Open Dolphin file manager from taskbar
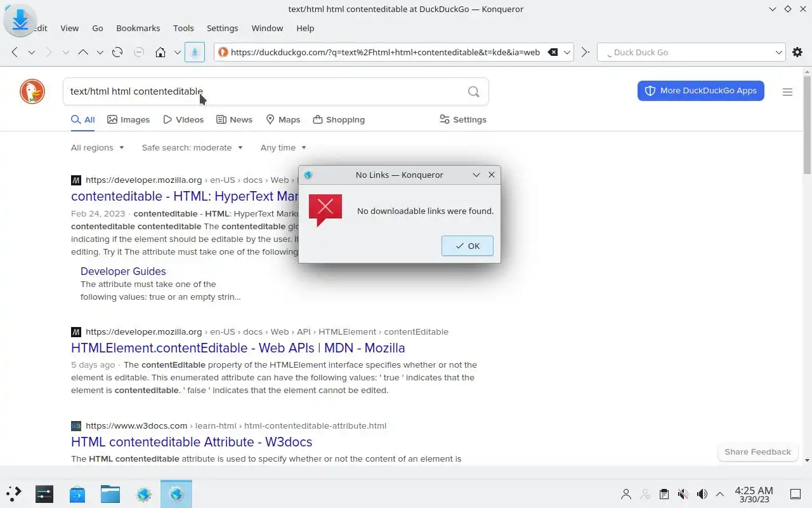The height and width of the screenshot is (508, 812). 110,493
